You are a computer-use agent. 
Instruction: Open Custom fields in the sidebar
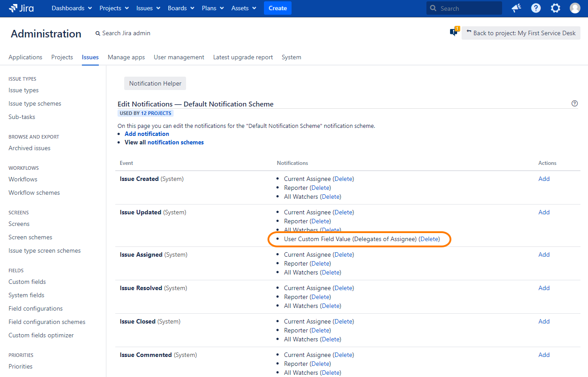pos(27,282)
